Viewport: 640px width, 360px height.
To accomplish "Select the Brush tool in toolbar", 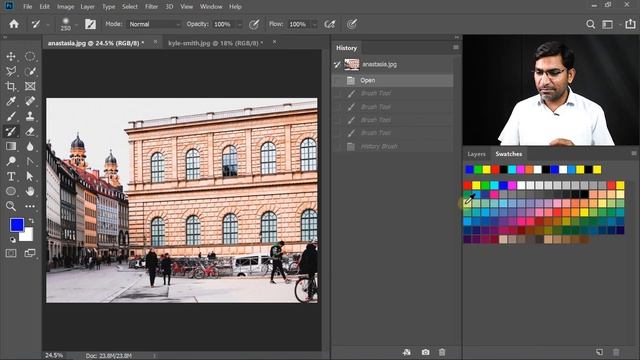I will tap(11, 116).
